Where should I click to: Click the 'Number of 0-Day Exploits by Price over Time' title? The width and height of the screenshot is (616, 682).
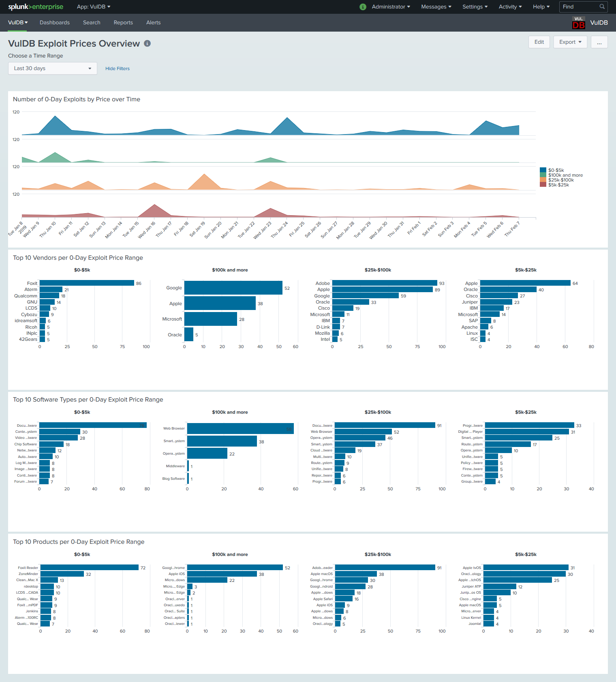point(77,99)
